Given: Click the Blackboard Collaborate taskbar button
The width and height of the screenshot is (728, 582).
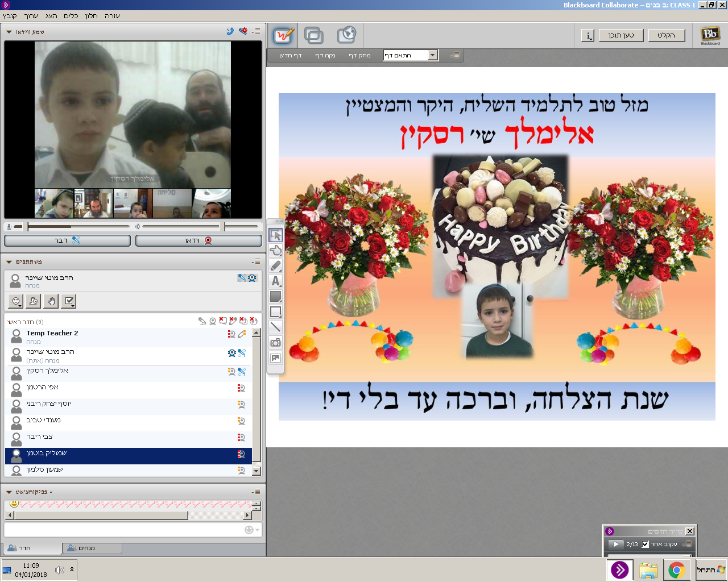Looking at the screenshot, I should point(620,570).
